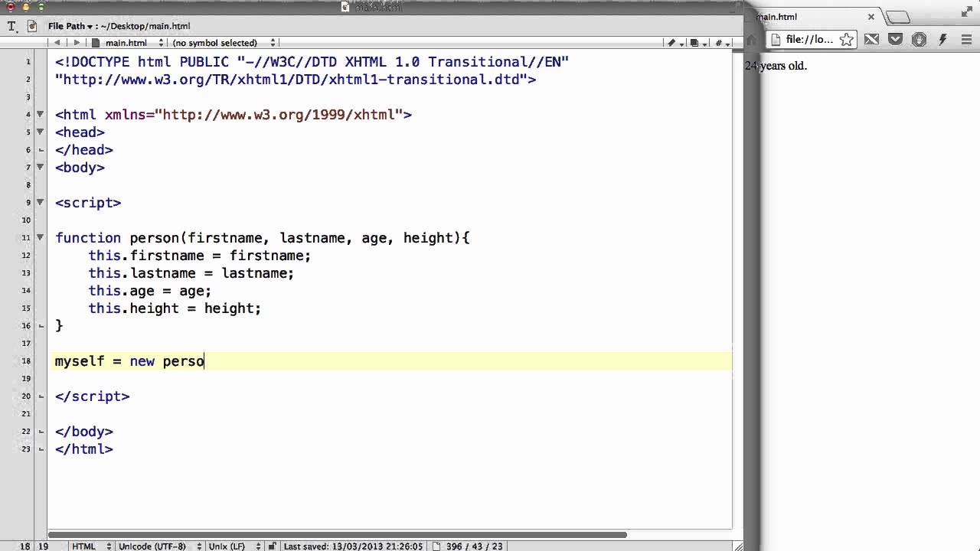Open the Unix (LF) line endings popup

coord(234,546)
